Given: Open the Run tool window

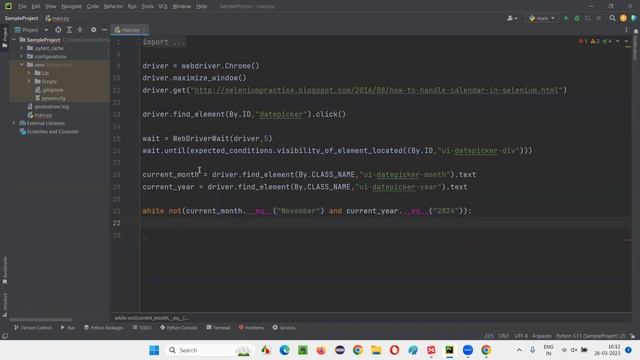Looking at the screenshot, I should tap(68, 328).
